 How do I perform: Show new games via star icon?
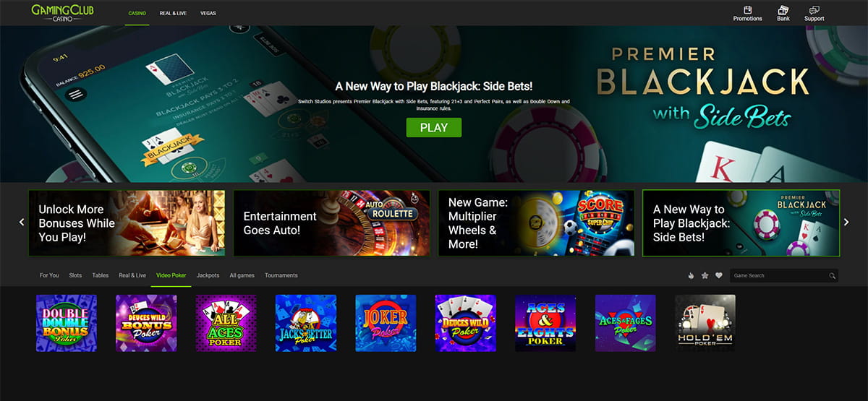click(x=705, y=275)
